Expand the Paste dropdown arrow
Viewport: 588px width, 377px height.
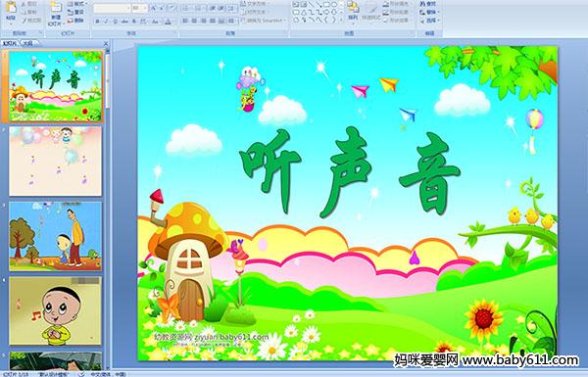click(x=11, y=24)
